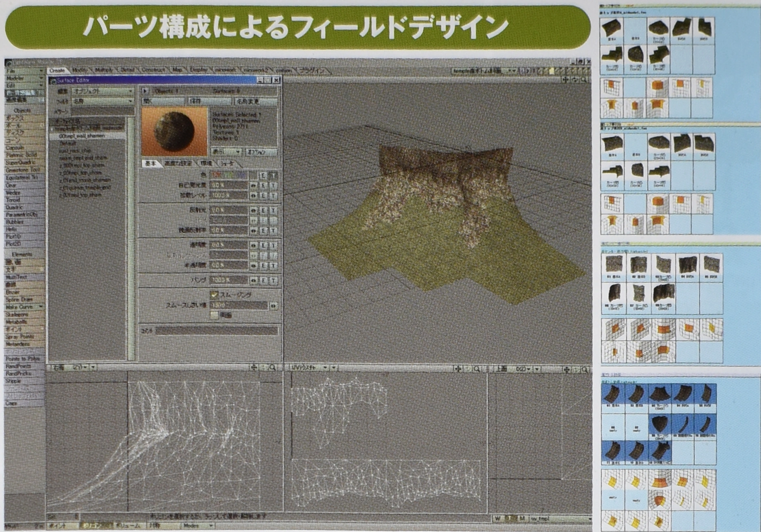Image resolution: width=761 pixels, height=532 pixels.
Task: Click the Points to Polys button in the sidebar
Action: [x=24, y=359]
